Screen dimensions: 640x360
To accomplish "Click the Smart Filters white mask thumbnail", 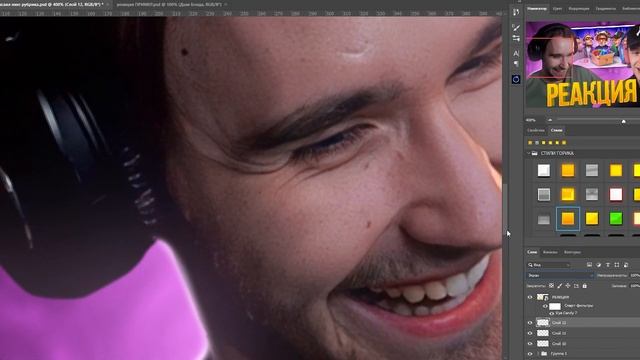I will (555, 306).
